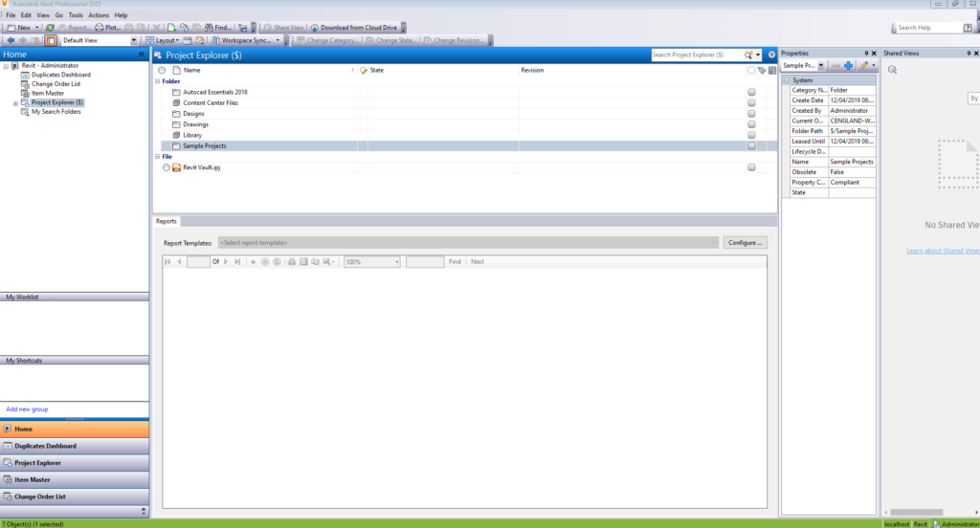This screenshot has width=980, height=528.
Task: Click the shared view icon in Shared Views panel
Action: click(893, 70)
